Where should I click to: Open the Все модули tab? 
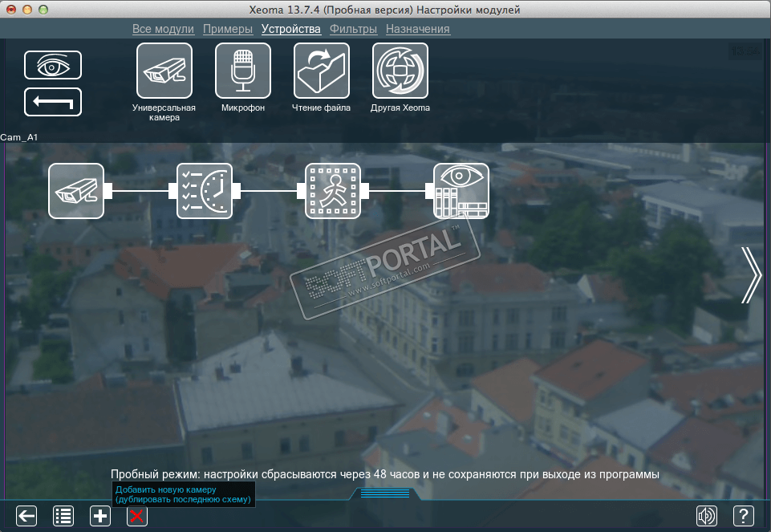163,29
